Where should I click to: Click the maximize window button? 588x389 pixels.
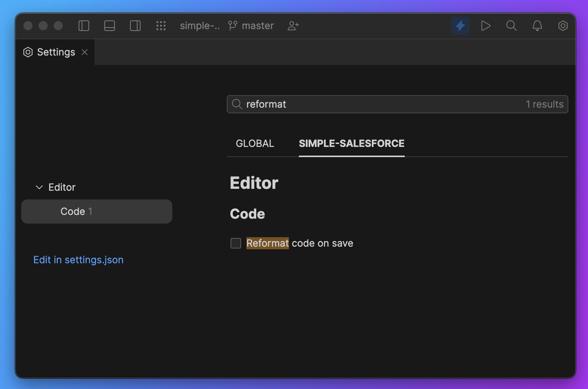point(58,26)
